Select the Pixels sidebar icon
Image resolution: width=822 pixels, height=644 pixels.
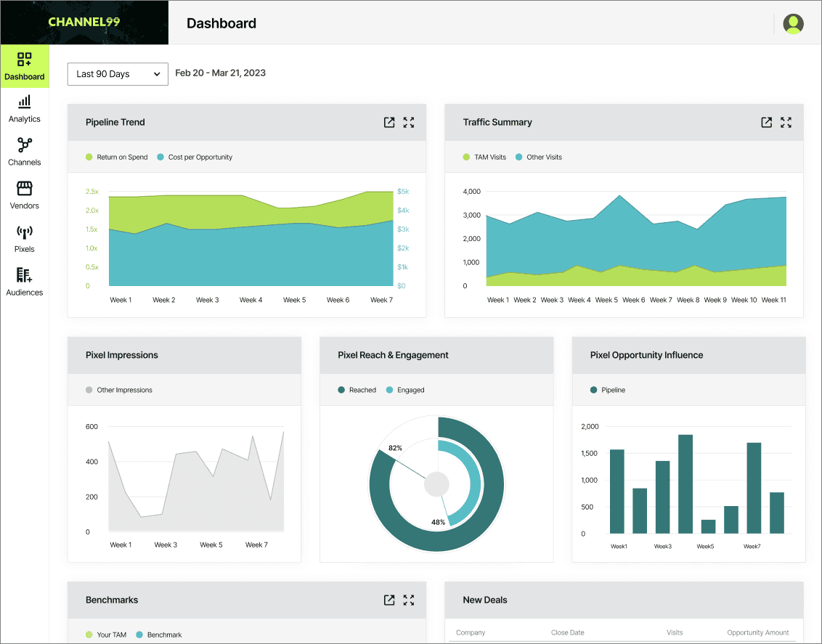[x=24, y=240]
